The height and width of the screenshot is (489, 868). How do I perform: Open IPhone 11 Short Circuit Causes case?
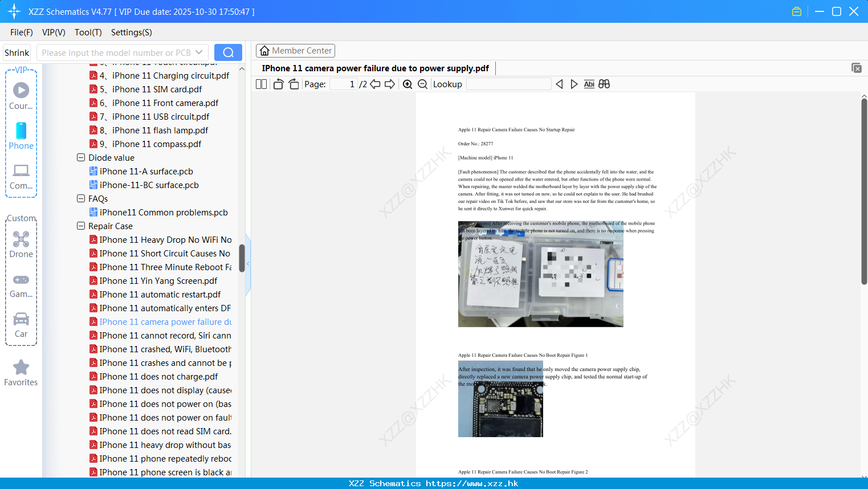(160, 254)
